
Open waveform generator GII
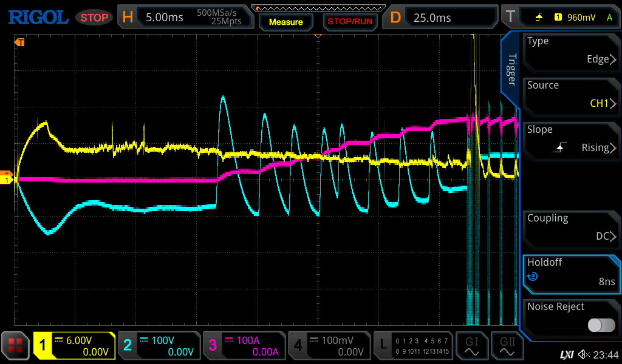pyautogui.click(x=507, y=346)
